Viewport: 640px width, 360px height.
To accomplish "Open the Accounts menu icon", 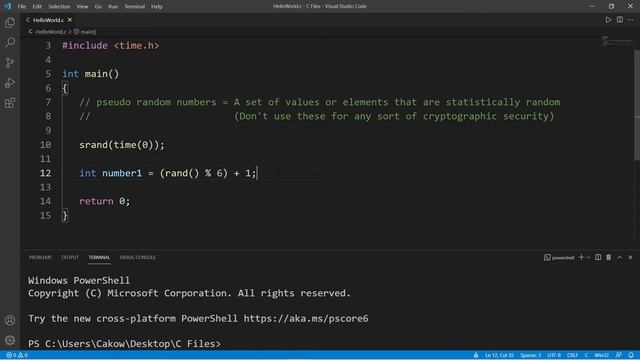I will (x=10, y=320).
